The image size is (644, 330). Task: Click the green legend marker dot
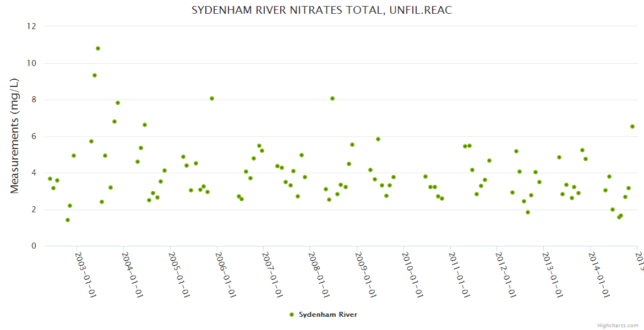292,315
